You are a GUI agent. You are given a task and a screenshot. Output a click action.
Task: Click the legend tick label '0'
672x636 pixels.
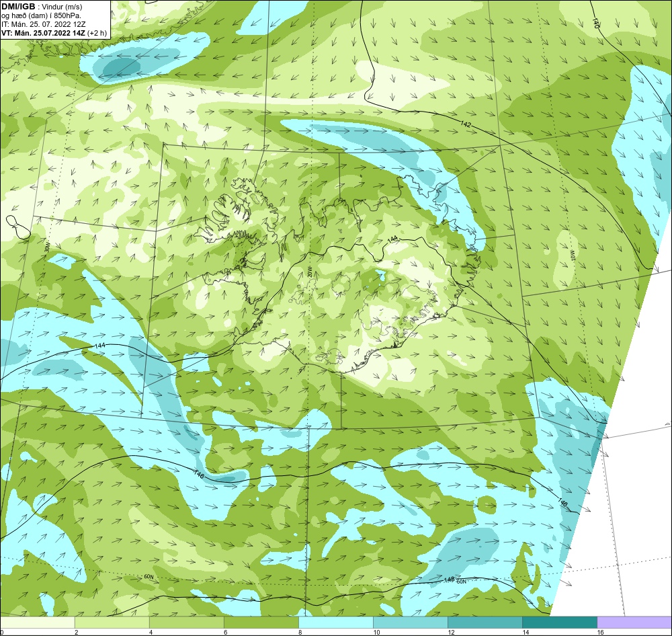2,632
